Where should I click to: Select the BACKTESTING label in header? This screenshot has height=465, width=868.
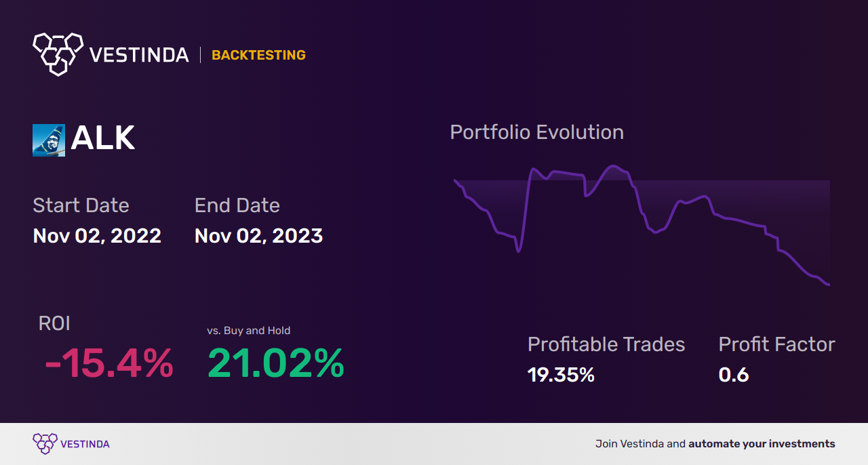(x=258, y=56)
